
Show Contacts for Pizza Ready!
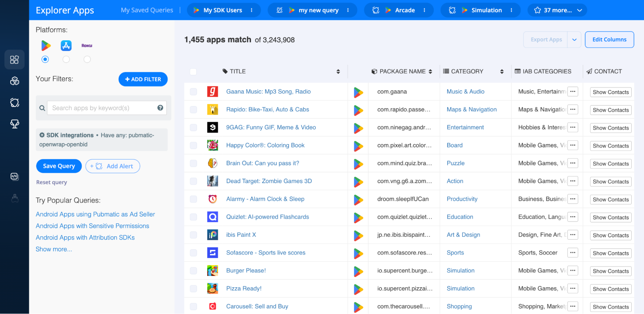pos(610,289)
